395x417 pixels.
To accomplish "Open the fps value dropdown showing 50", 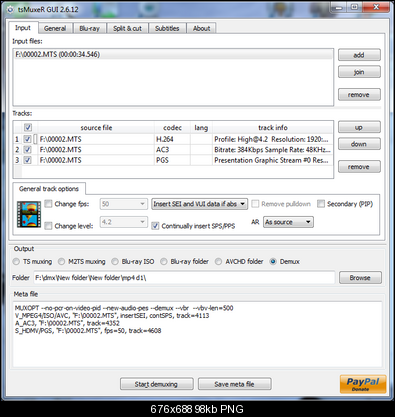I will (124, 204).
